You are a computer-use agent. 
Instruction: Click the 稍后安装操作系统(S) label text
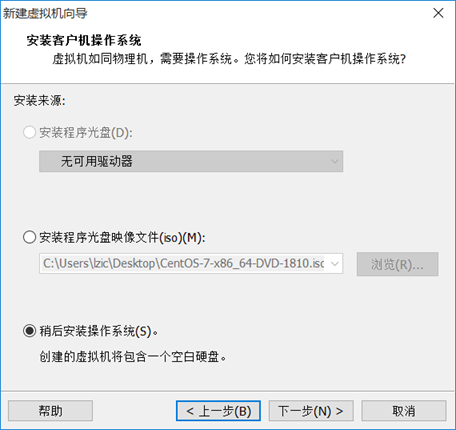[x=99, y=331]
